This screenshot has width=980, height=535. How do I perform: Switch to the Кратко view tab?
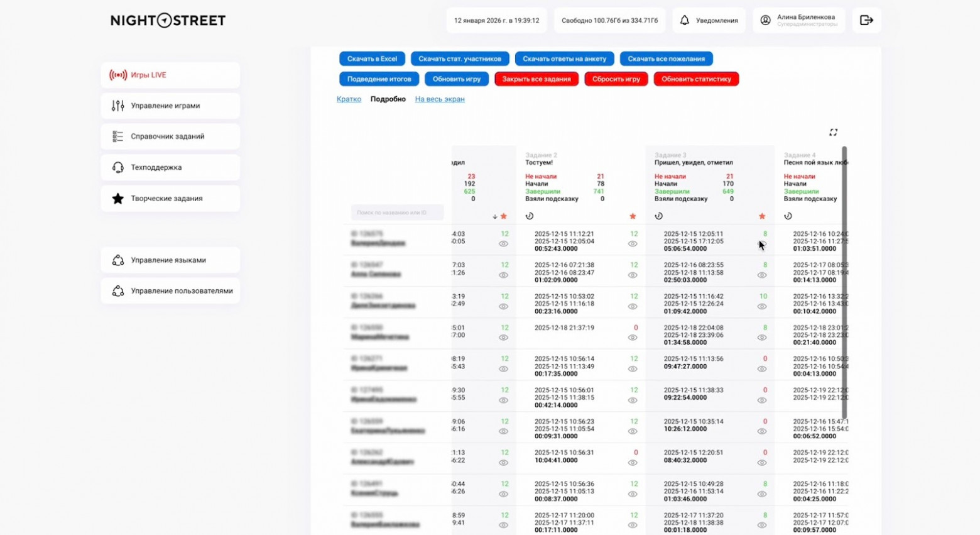[x=349, y=99]
